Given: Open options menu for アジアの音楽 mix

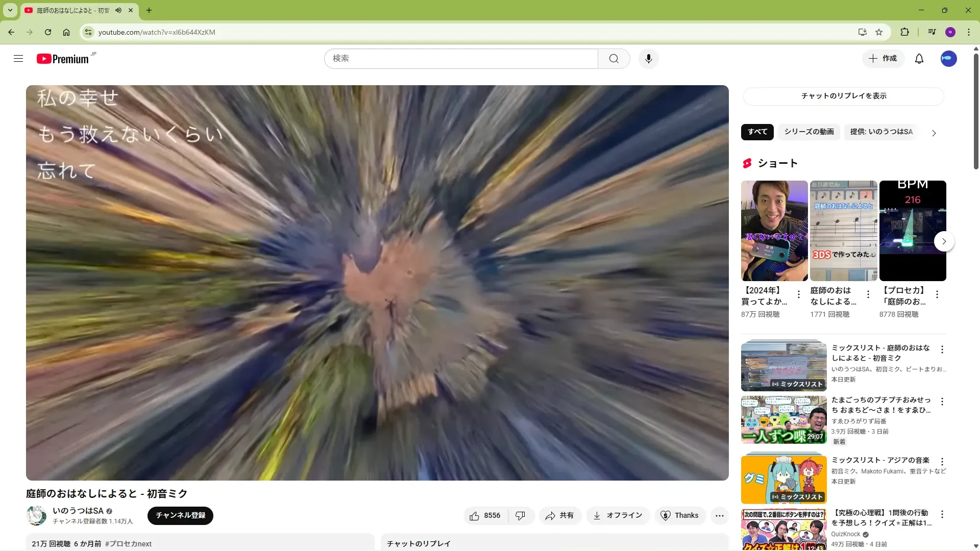Looking at the screenshot, I should coord(942,462).
